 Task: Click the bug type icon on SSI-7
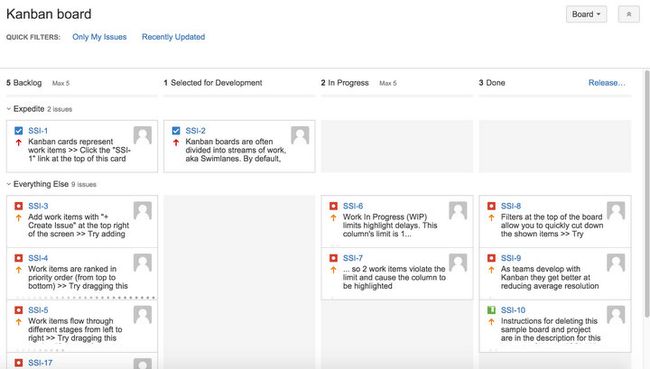click(333, 258)
